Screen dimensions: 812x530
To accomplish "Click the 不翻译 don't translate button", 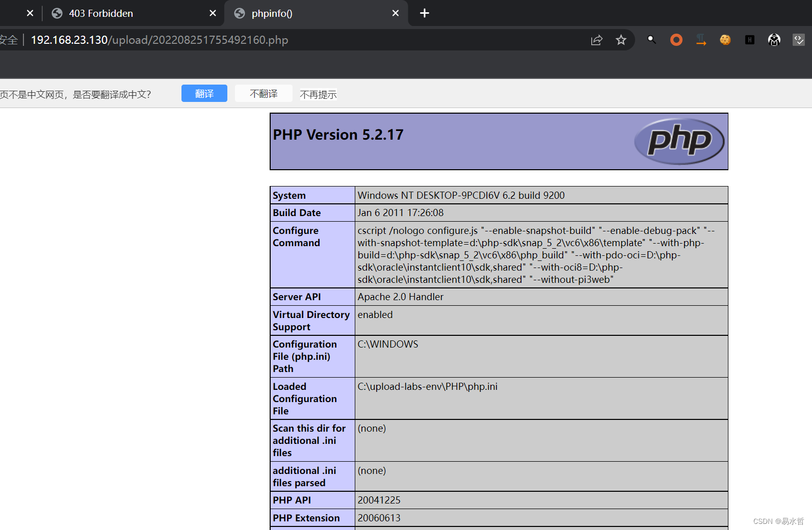I will pyautogui.click(x=264, y=93).
